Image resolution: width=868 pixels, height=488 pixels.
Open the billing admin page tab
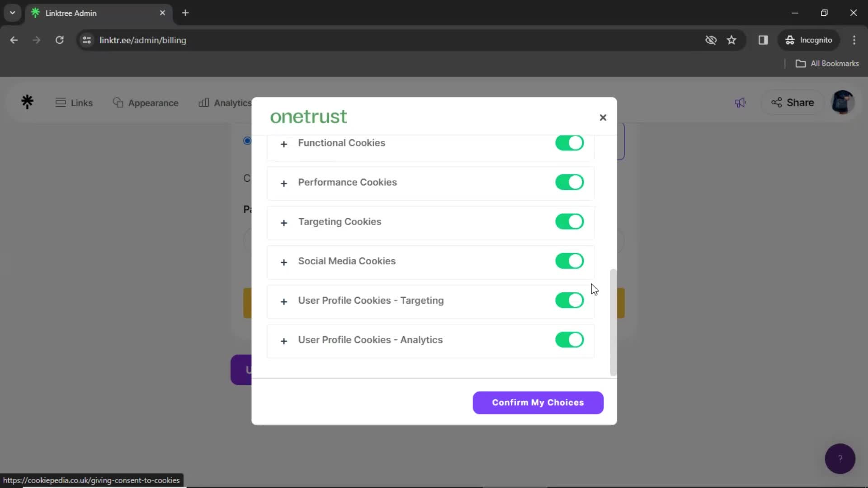[x=99, y=13]
